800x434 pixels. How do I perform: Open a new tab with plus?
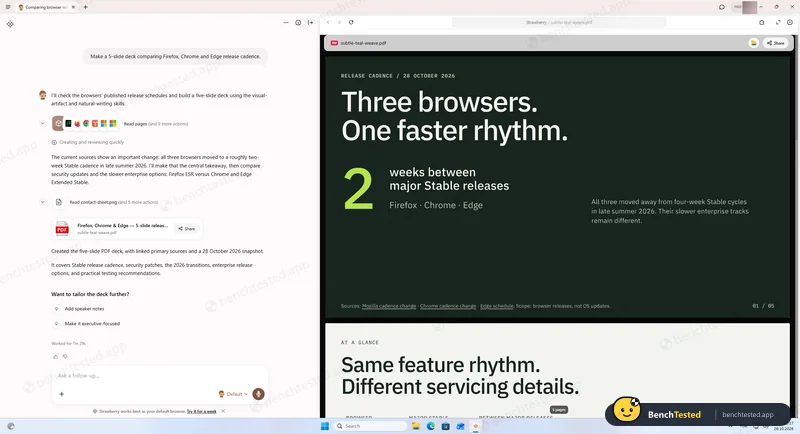[x=86, y=7]
